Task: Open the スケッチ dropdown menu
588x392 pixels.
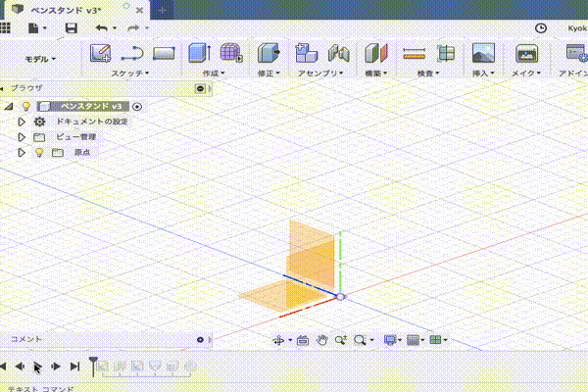Action: tap(130, 73)
